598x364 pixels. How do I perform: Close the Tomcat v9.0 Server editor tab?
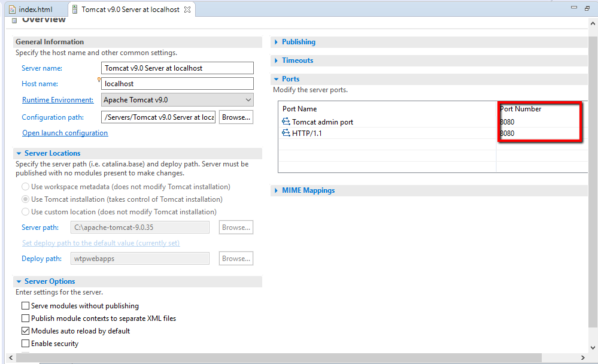tap(187, 10)
